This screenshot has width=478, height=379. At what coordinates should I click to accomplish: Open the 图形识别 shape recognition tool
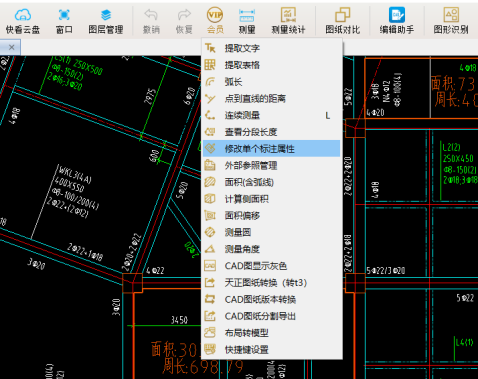click(451, 15)
